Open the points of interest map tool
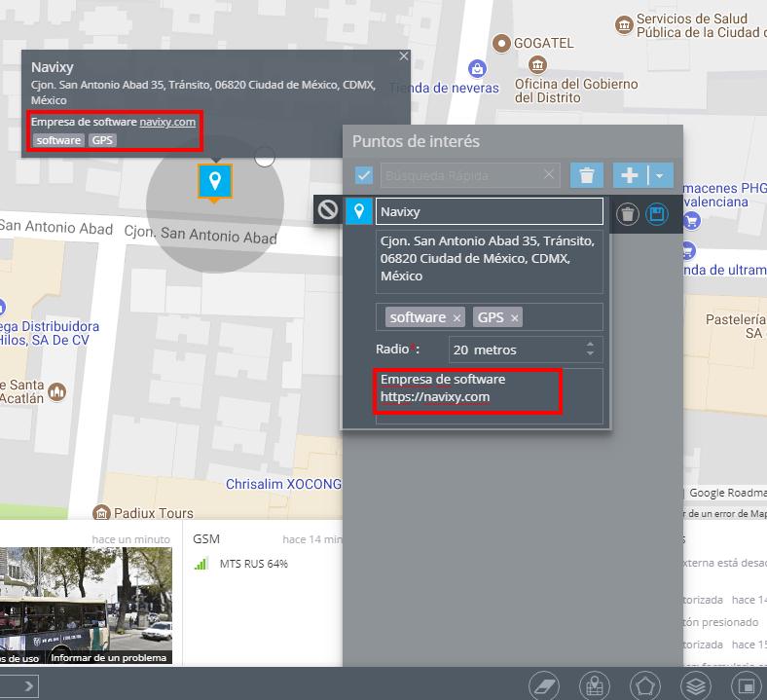This screenshot has height=700, width=767. (595, 686)
